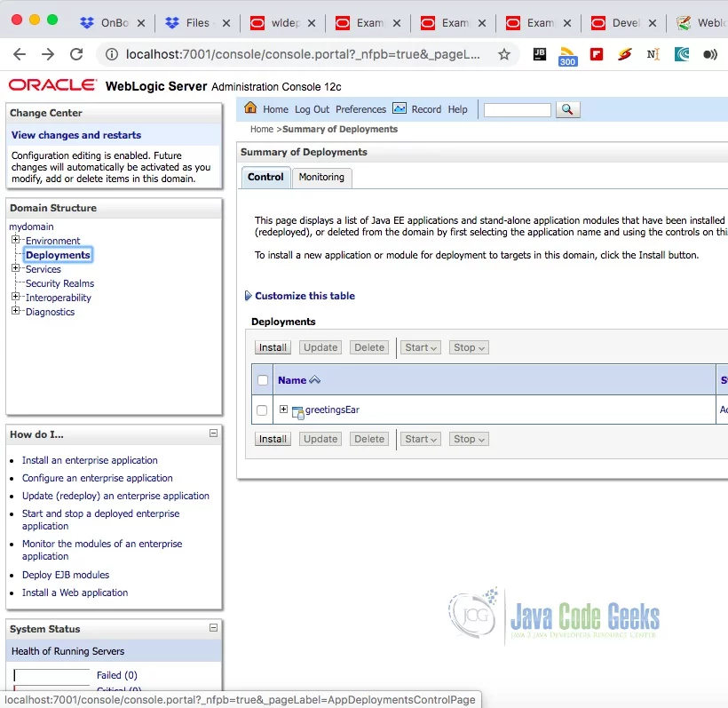This screenshot has height=708, width=728.
Task: Click the console search input field
Action: coord(518,110)
